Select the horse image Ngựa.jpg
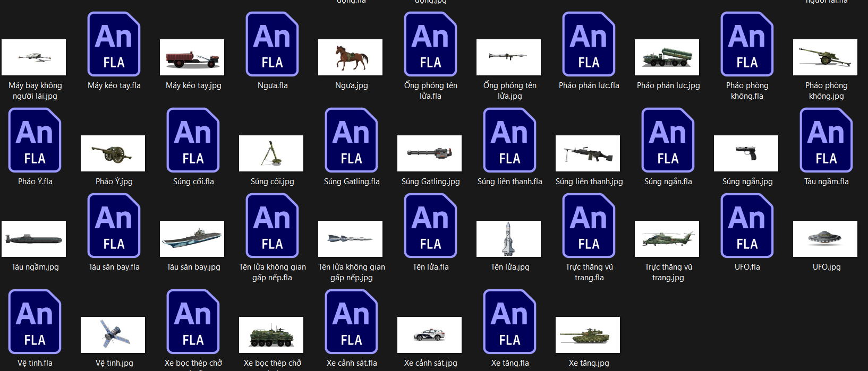The height and width of the screenshot is (371, 868). pos(350,57)
